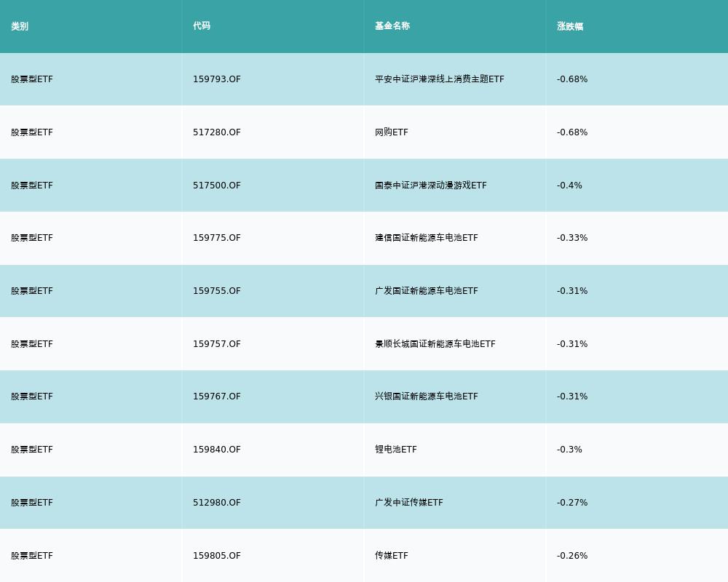Click the -0.31% value for 159755.OF
This screenshot has width=728, height=582.
pos(572,291)
